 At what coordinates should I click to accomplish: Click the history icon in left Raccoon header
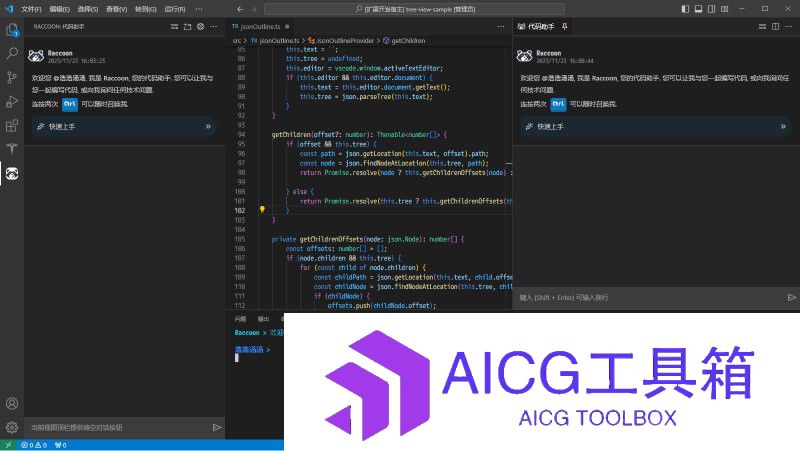pos(174,27)
